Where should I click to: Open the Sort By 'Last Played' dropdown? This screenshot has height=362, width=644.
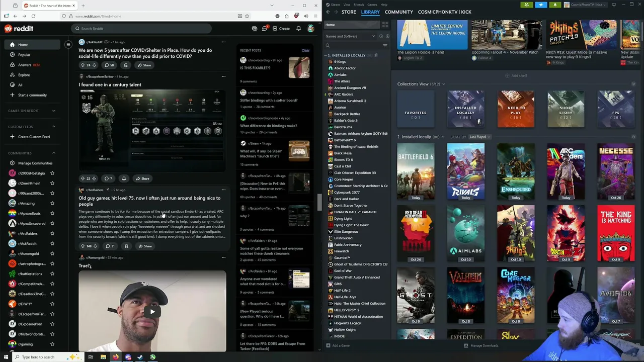tap(479, 137)
